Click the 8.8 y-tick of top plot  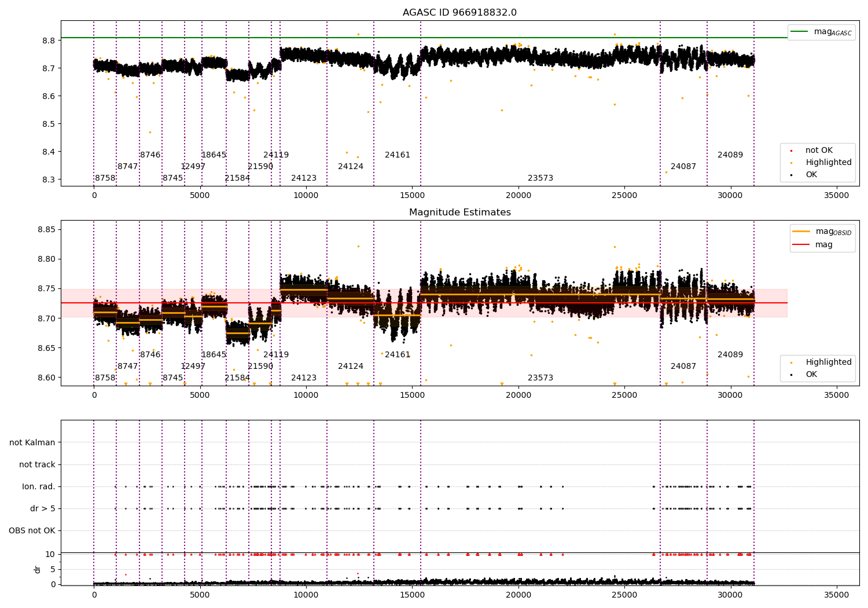49,41
